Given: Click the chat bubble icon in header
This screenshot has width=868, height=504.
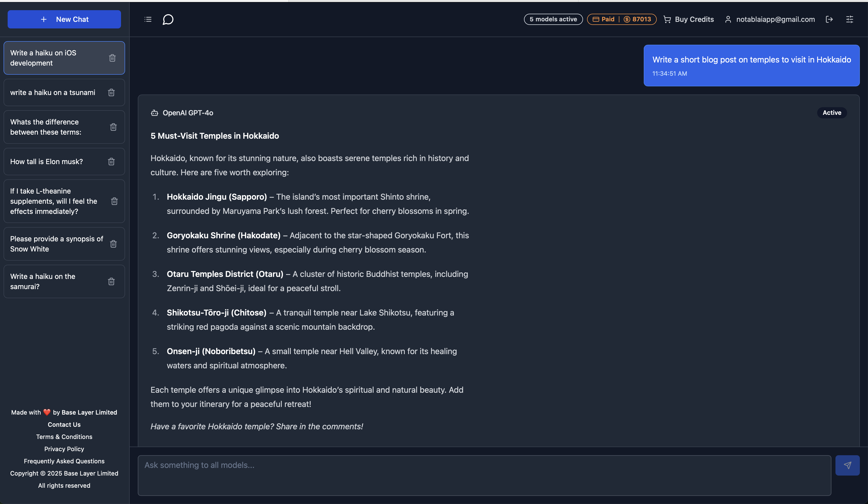Looking at the screenshot, I should click(x=168, y=19).
